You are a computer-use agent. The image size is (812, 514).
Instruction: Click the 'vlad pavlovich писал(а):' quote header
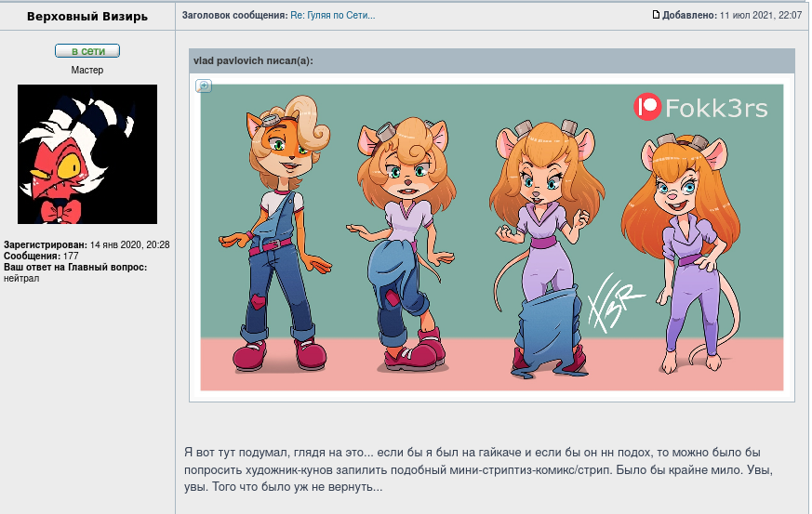(x=253, y=61)
